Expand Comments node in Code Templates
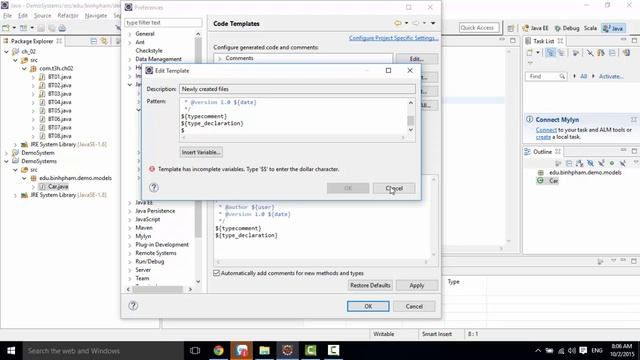Screen dimensions: 640x360 [220, 58]
